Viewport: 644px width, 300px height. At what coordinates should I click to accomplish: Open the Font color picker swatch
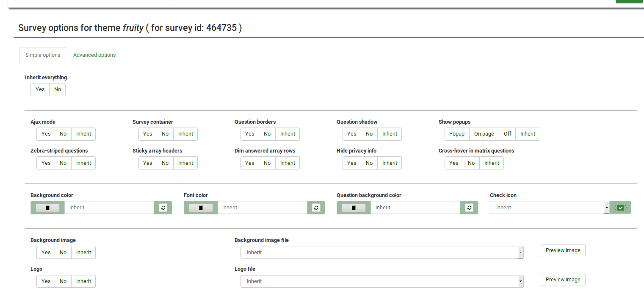[201, 208]
